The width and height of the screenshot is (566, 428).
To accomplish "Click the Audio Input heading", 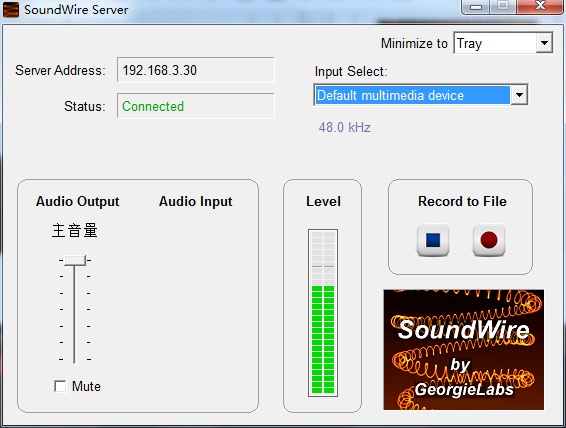I will (196, 201).
